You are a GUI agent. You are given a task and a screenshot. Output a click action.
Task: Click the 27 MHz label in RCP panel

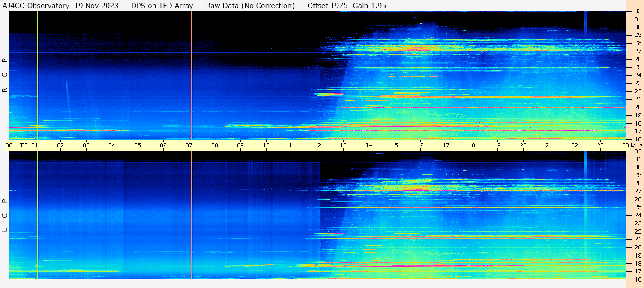pyautogui.click(x=637, y=51)
